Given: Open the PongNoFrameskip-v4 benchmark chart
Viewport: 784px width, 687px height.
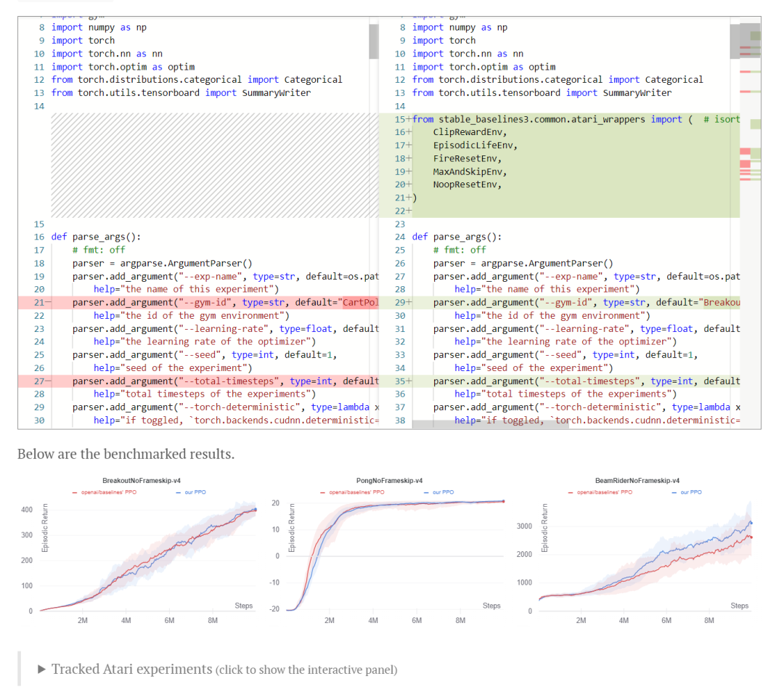Looking at the screenshot, I should tap(396, 552).
